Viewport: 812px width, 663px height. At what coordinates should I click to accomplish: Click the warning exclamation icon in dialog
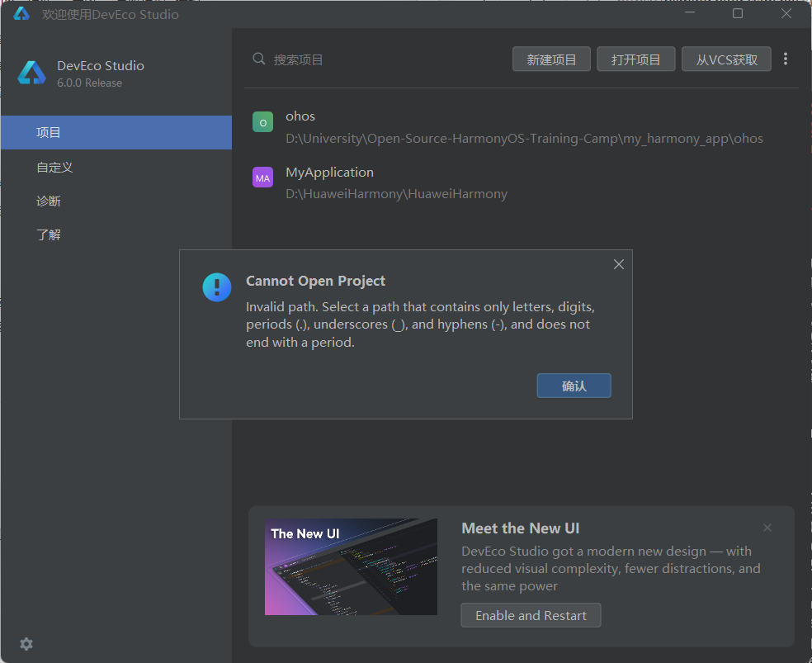coord(217,287)
